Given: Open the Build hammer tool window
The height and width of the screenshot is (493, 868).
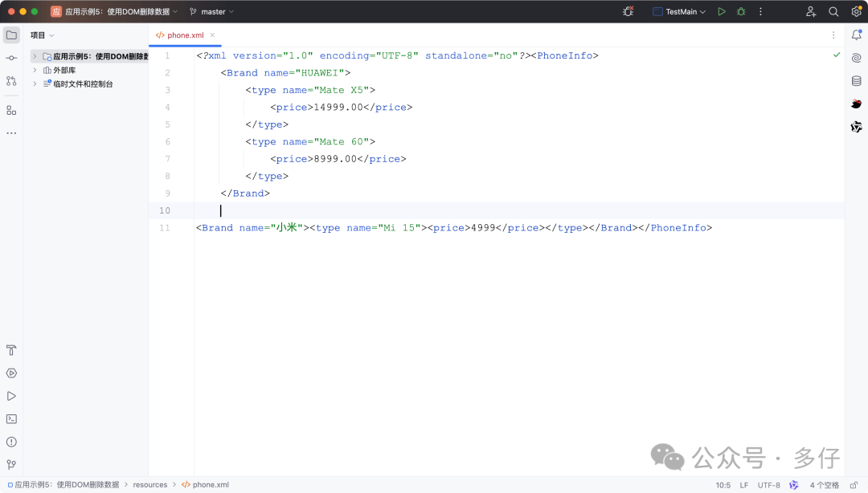Looking at the screenshot, I should click(x=11, y=350).
